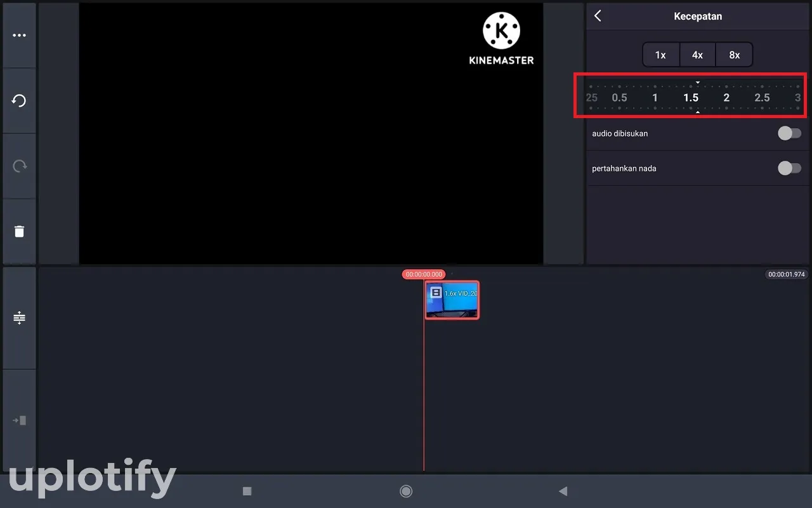812x508 pixels.
Task: Set speed preset to 8x
Action: [734, 55]
